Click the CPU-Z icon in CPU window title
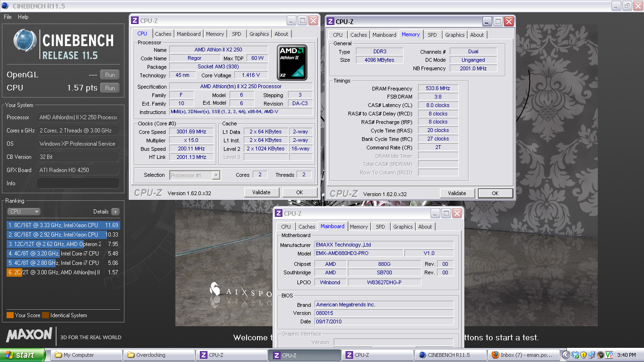This screenshot has width=644, height=362. coord(135,20)
